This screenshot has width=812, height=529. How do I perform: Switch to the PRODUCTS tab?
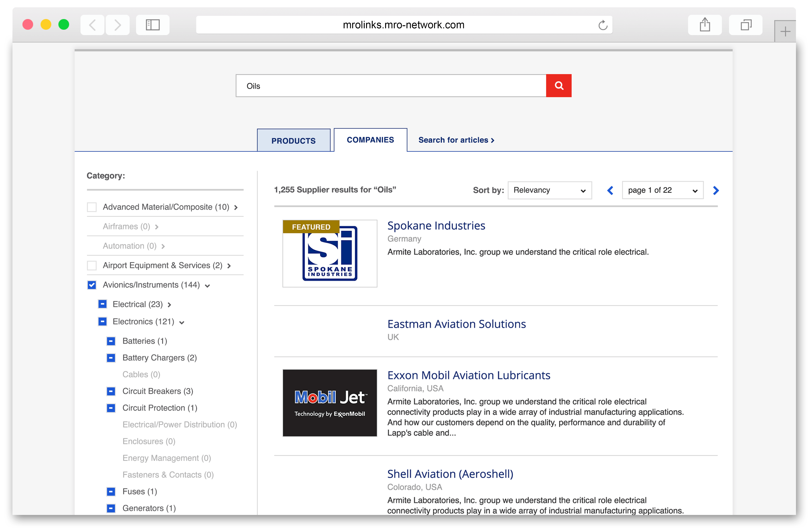pos(293,140)
